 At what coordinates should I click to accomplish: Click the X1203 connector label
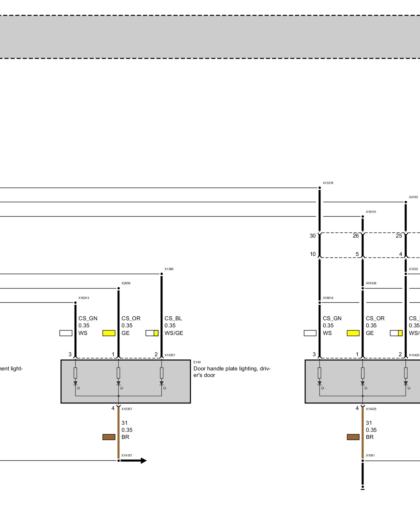[x=413, y=269]
